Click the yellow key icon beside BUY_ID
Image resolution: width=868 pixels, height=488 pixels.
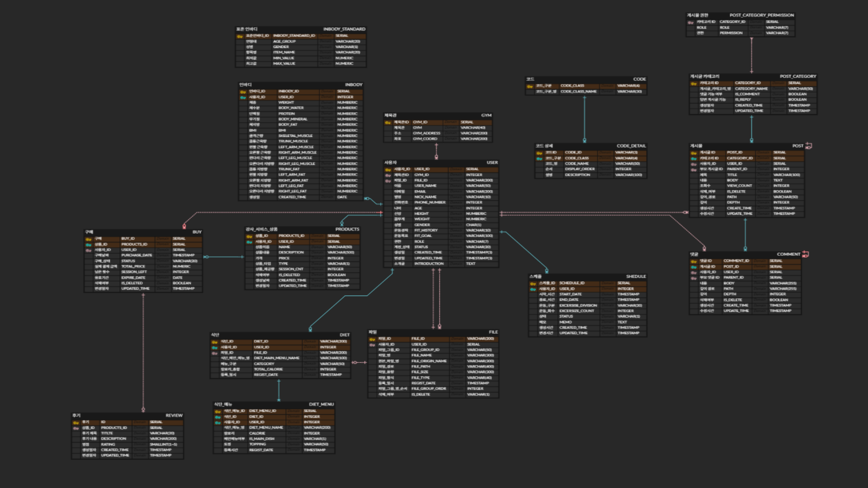point(88,239)
